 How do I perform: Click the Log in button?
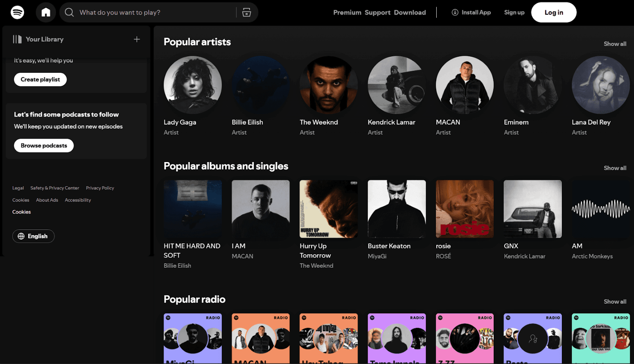554,12
